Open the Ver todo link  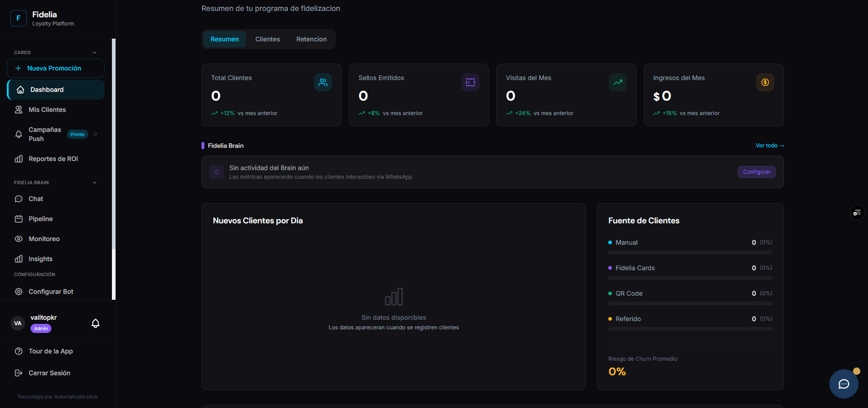[770, 146]
